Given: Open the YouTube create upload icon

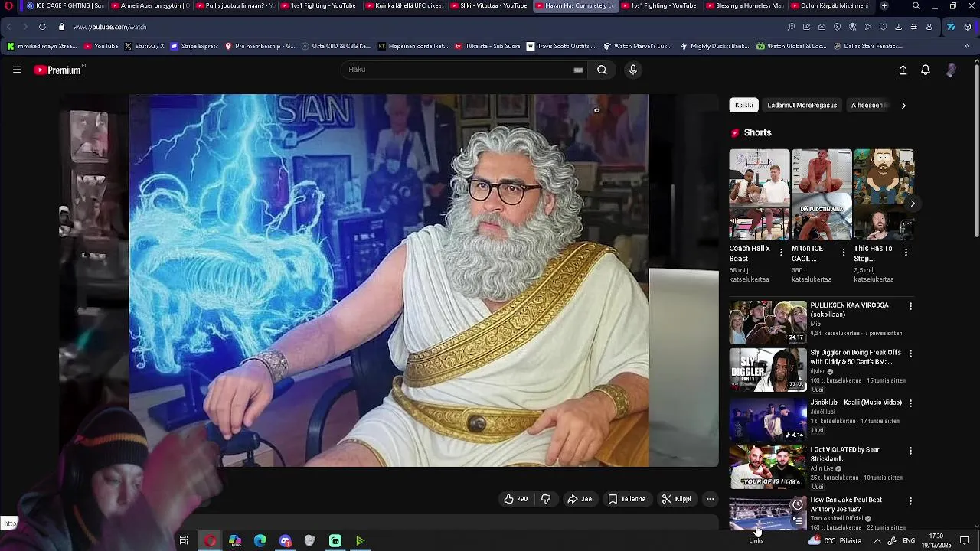Looking at the screenshot, I should pos(903,70).
